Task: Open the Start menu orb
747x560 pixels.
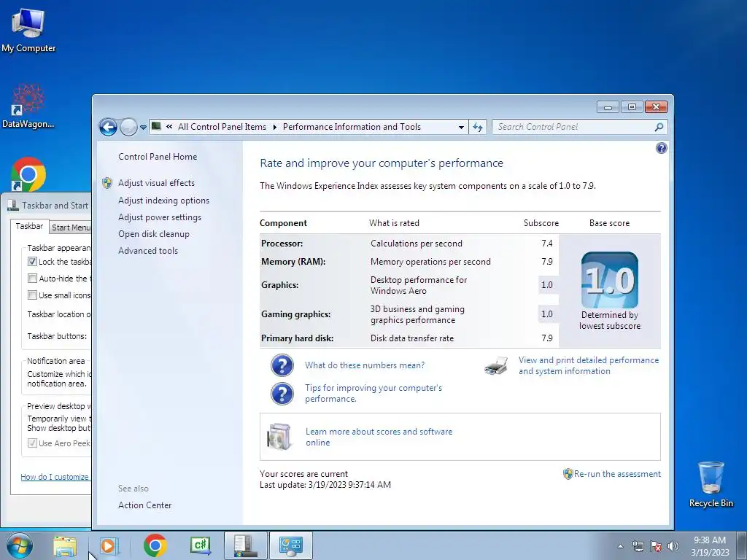Action: pos(20,545)
